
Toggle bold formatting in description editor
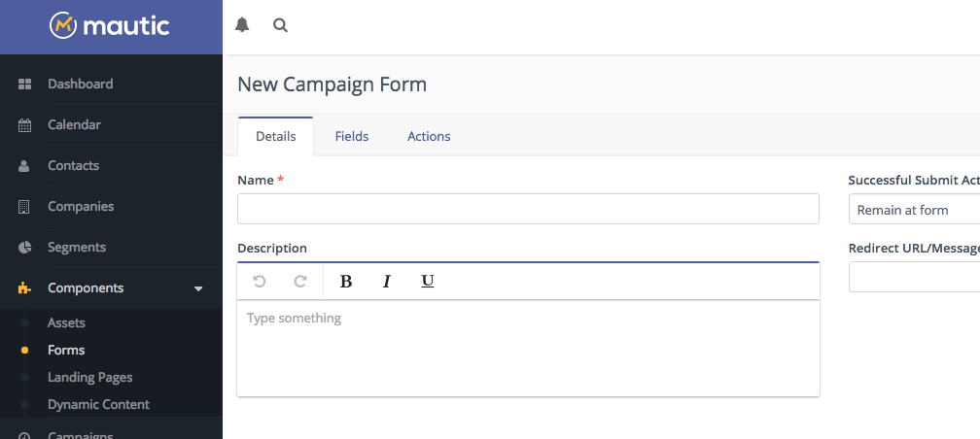coord(346,282)
